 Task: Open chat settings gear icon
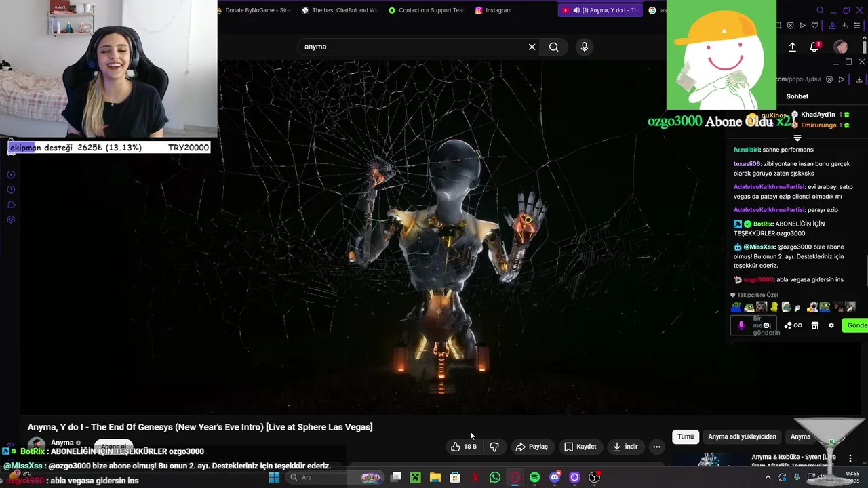[x=831, y=325]
